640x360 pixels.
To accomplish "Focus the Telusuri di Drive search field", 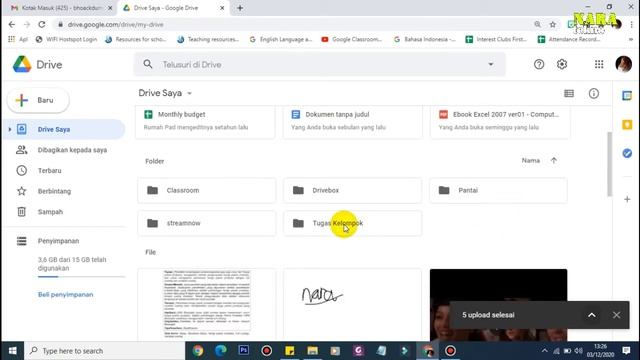I will pyautogui.click(x=319, y=64).
